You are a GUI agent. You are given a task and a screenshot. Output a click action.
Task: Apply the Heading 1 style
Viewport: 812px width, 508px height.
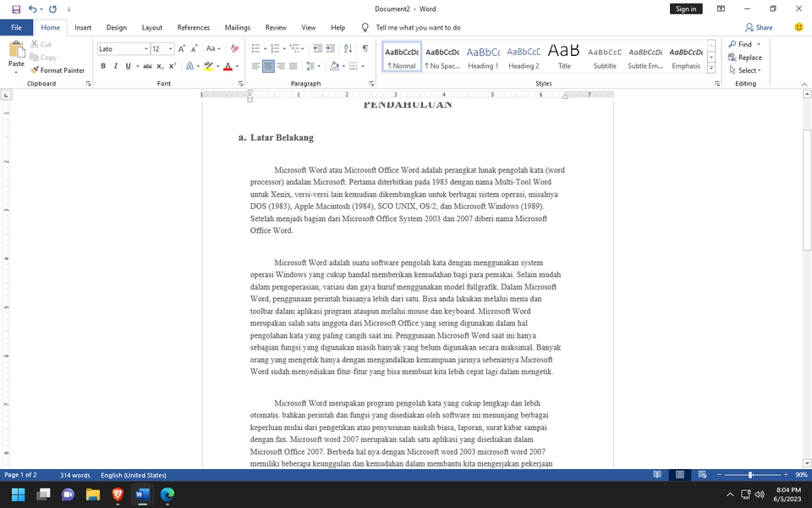click(483, 57)
